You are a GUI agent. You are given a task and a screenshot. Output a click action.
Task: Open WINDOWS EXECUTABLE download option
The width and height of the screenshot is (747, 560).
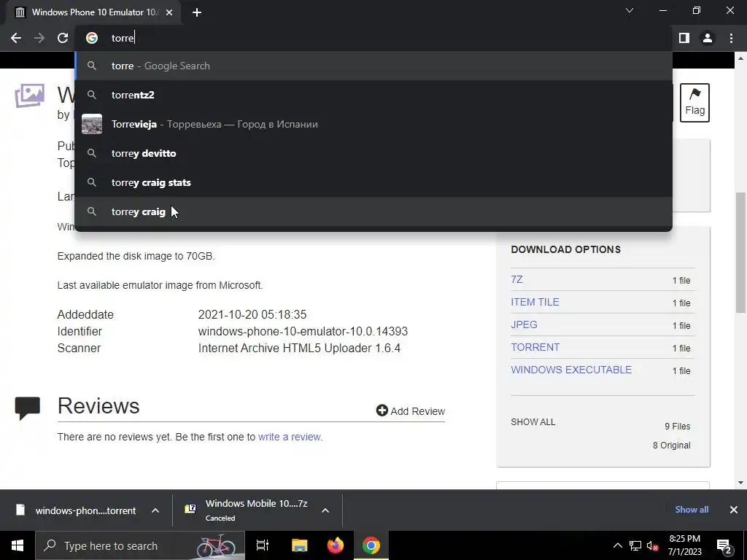click(x=571, y=370)
